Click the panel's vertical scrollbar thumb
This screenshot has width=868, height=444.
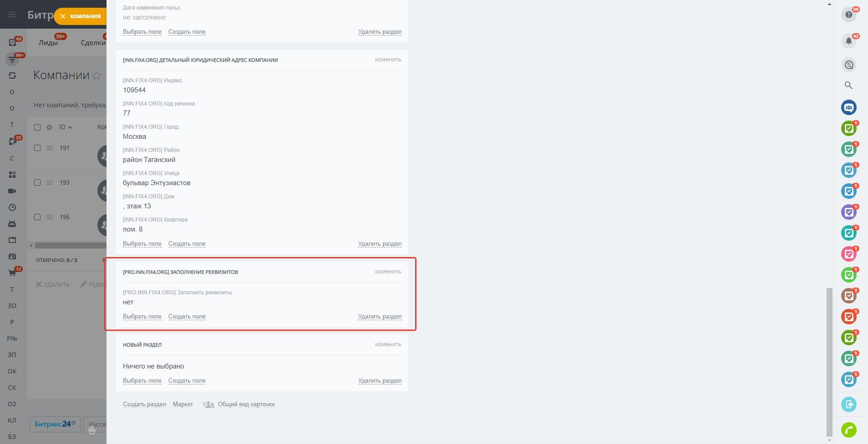[829, 361]
